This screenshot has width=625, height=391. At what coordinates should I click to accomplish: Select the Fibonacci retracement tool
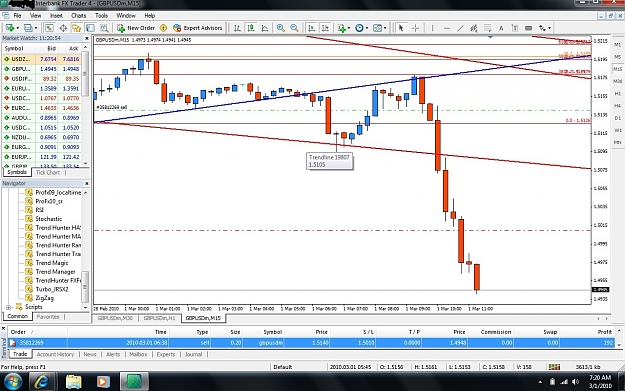coord(487,28)
